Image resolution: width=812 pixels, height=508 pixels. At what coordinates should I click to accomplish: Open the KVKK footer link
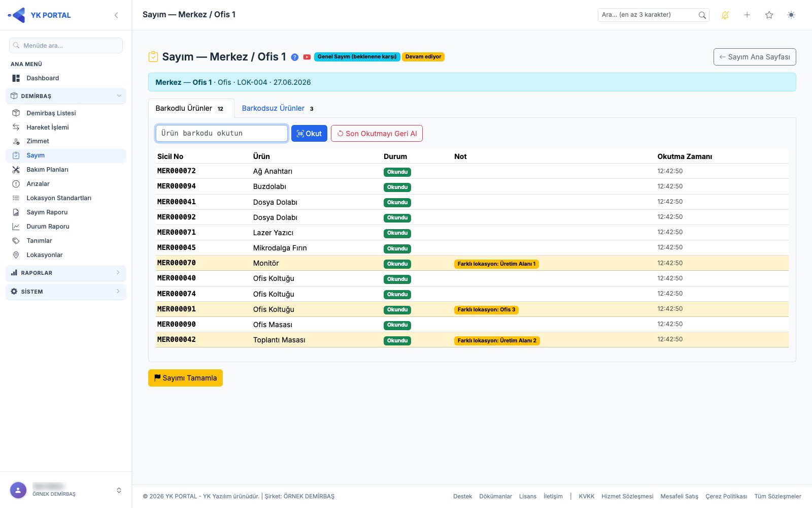click(587, 496)
